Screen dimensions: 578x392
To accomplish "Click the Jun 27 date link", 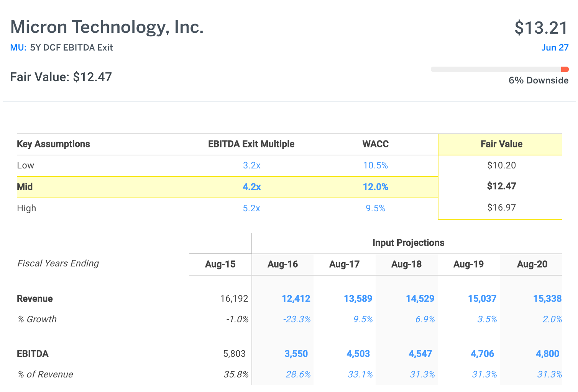I will (x=555, y=47).
